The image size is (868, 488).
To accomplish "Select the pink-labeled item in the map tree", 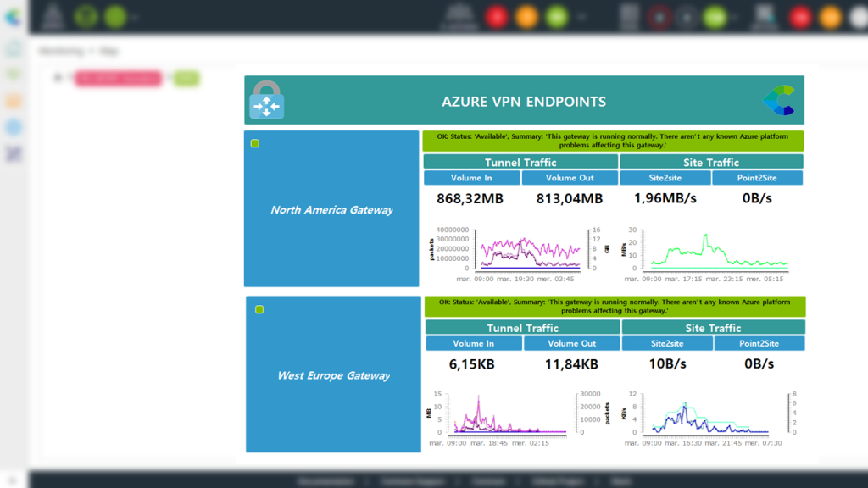I will tap(118, 79).
